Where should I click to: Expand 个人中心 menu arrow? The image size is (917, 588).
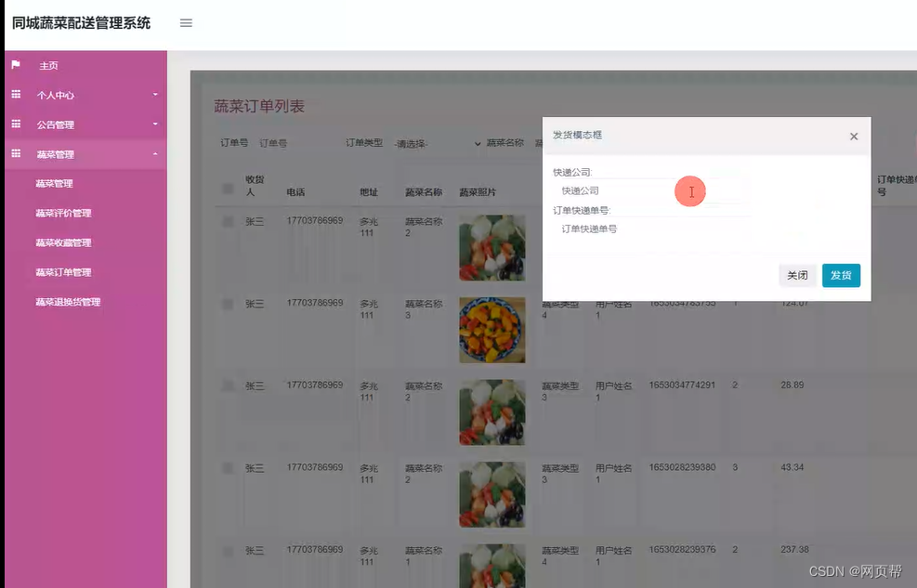tap(155, 94)
